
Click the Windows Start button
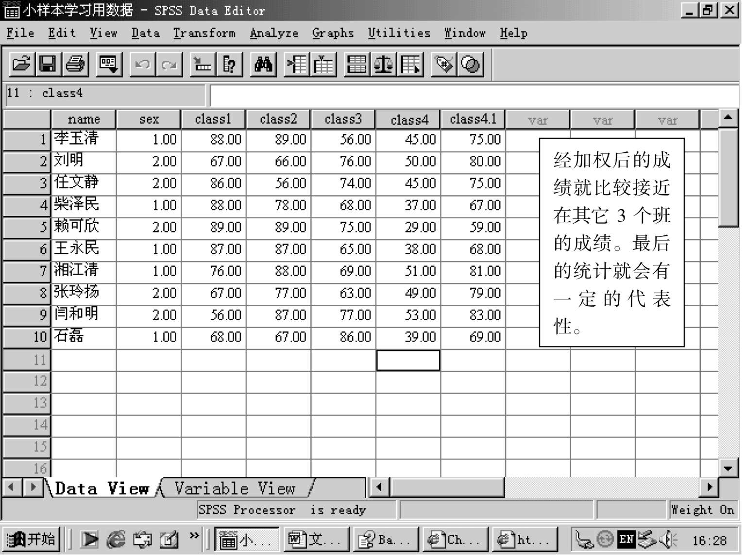(32, 539)
